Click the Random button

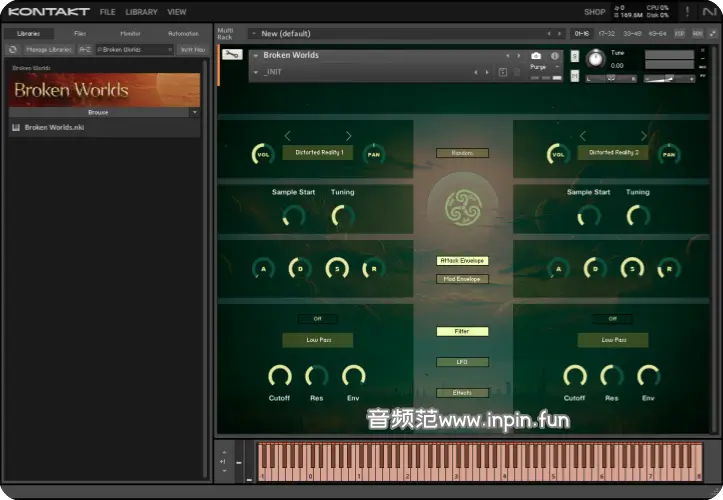click(x=462, y=153)
